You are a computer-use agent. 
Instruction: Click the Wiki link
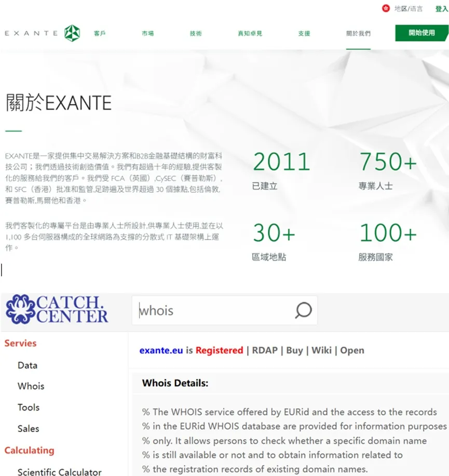click(x=321, y=350)
